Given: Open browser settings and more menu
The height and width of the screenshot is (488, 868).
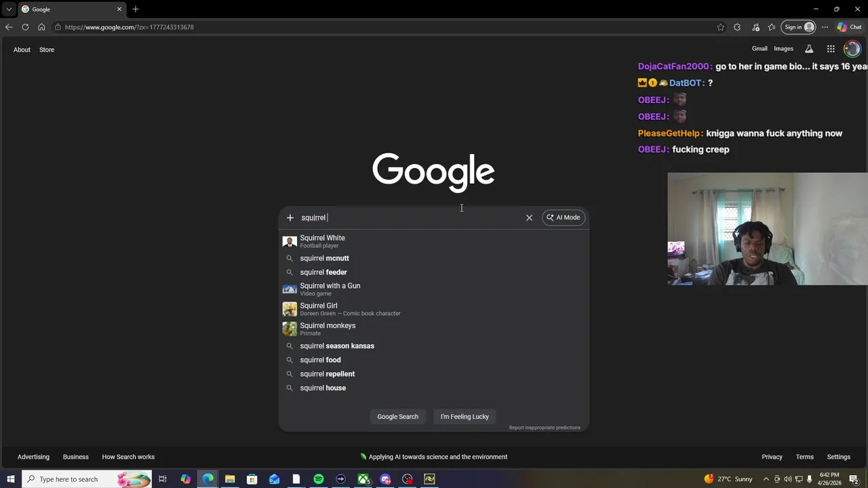Looking at the screenshot, I should tap(825, 27).
